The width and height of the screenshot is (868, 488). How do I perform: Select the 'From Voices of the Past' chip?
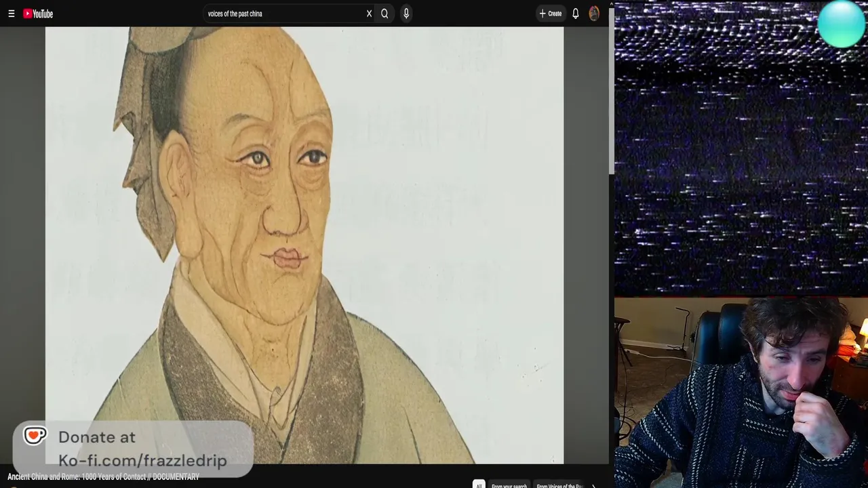point(559,485)
